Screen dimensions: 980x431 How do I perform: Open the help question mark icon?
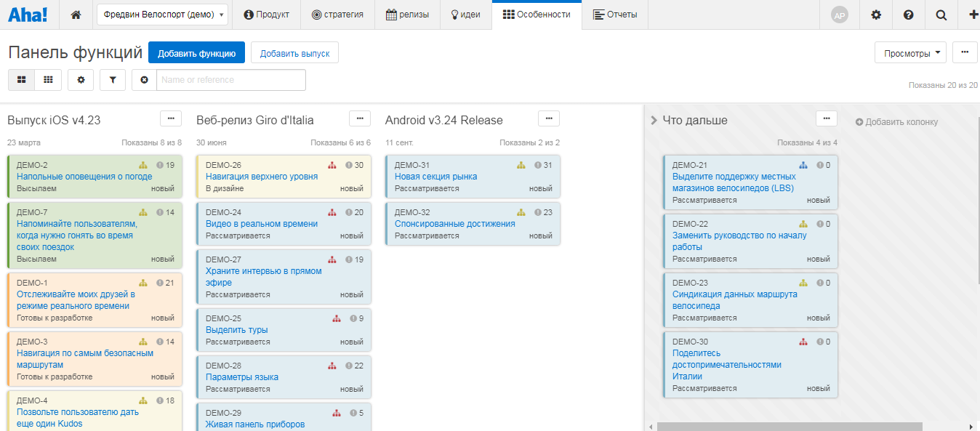pyautogui.click(x=908, y=15)
